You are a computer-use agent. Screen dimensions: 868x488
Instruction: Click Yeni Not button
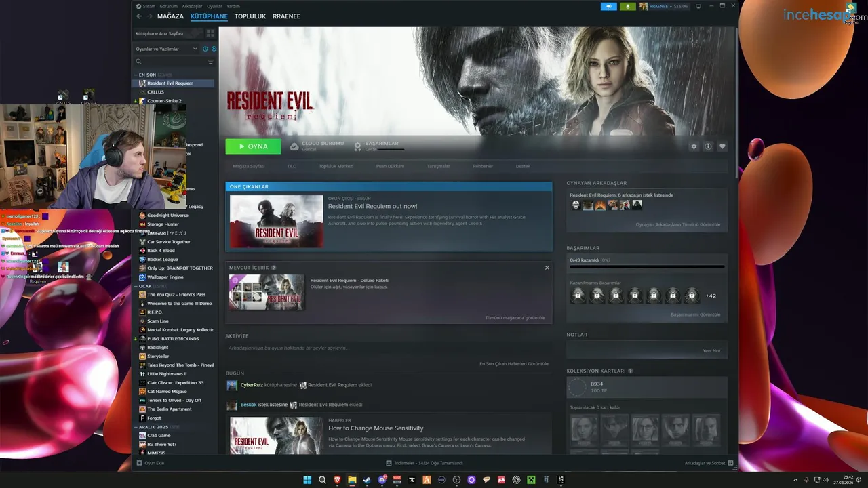click(x=711, y=350)
